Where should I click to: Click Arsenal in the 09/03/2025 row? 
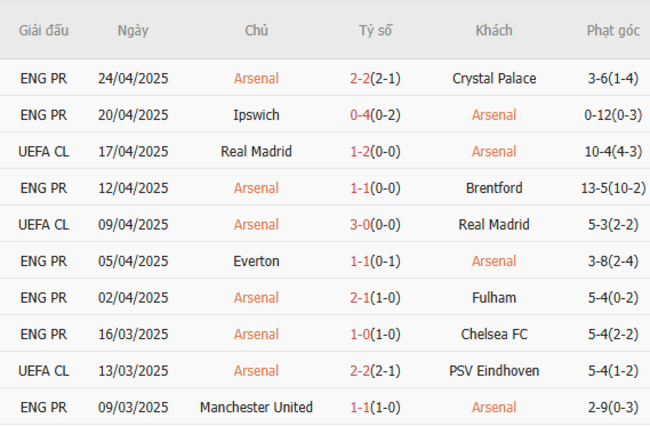(x=494, y=408)
